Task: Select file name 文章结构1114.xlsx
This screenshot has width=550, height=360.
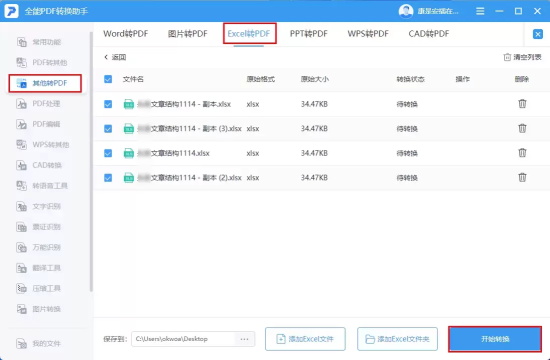Action: [173, 153]
